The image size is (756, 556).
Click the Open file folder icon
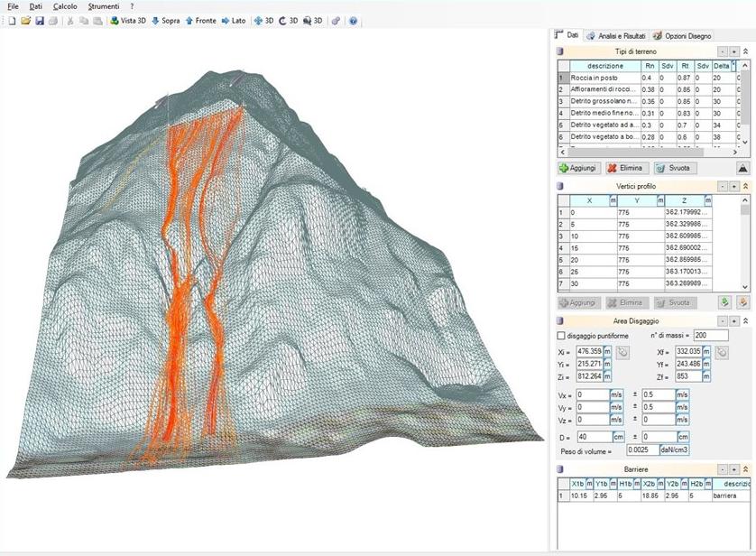tap(25, 21)
